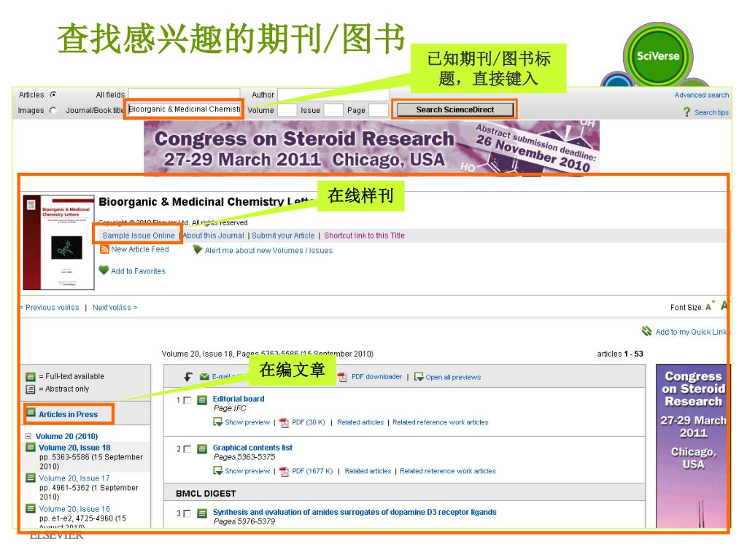Open the Add to Favorites link
This screenshot has width=747, height=560.
point(138,271)
